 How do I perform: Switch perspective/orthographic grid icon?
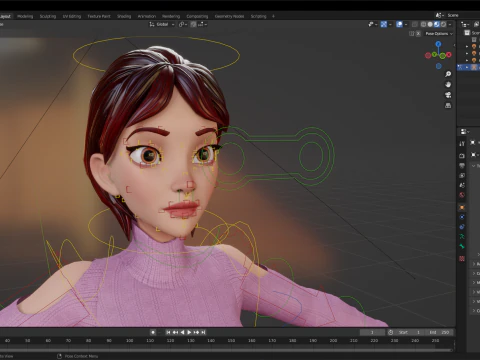[x=448, y=105]
